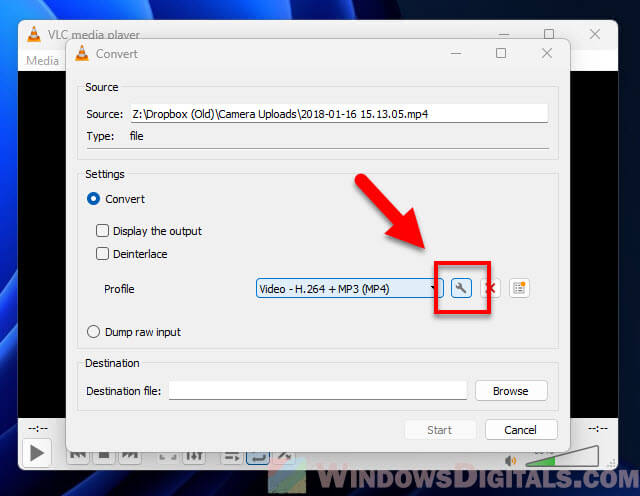Click the Start button
This screenshot has width=640, height=496.
440,430
